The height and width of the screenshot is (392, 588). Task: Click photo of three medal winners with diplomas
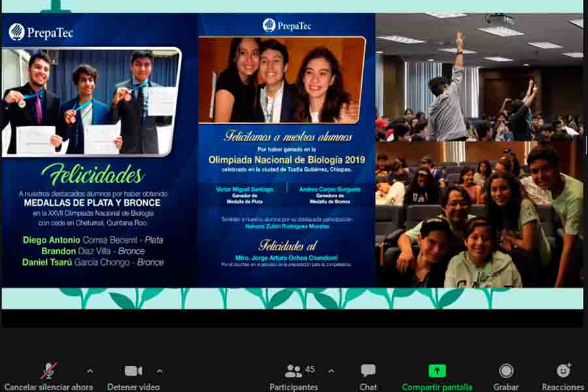[x=91, y=102]
